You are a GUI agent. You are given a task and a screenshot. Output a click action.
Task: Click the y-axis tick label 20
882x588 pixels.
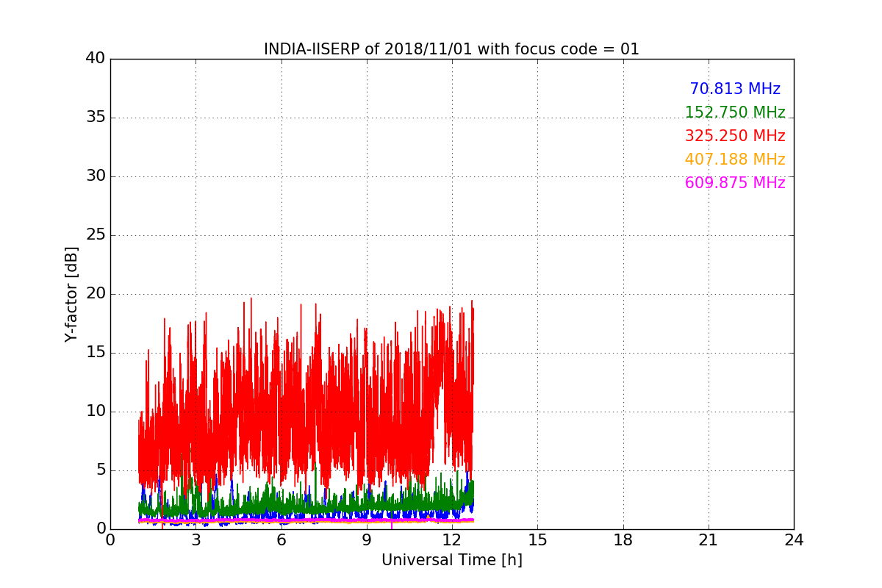[95, 294]
